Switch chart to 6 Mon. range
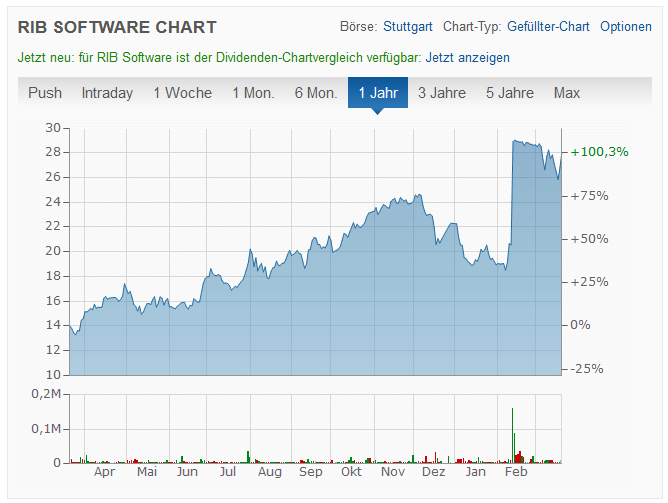The height and width of the screenshot is (503, 668). [x=316, y=93]
